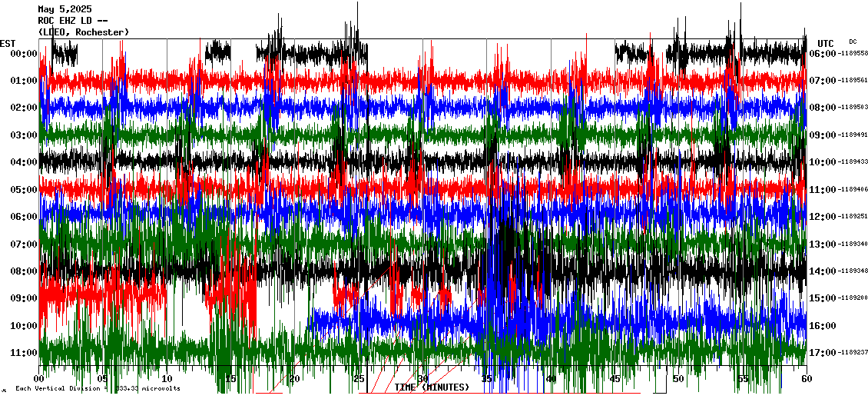Image resolution: width=868 pixels, height=399 pixels.
Task: Click the TIME (MINUTES) axis title
Action: tap(432, 387)
